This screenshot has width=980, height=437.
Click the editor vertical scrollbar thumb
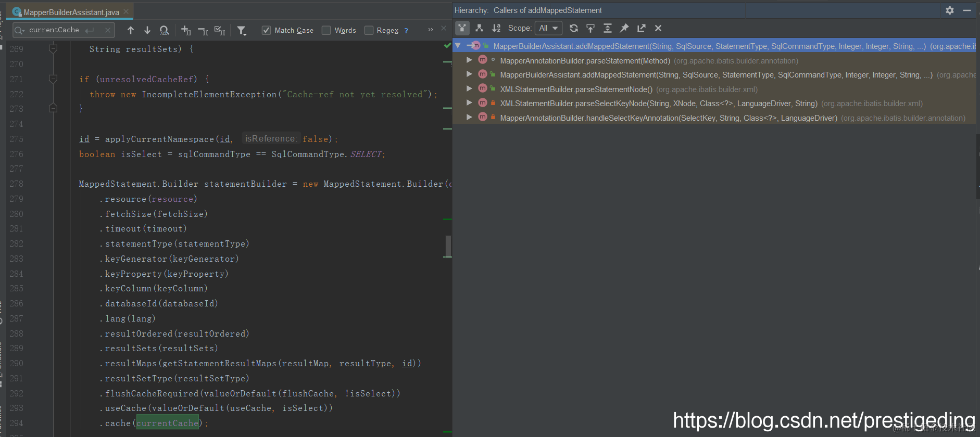tap(448, 246)
